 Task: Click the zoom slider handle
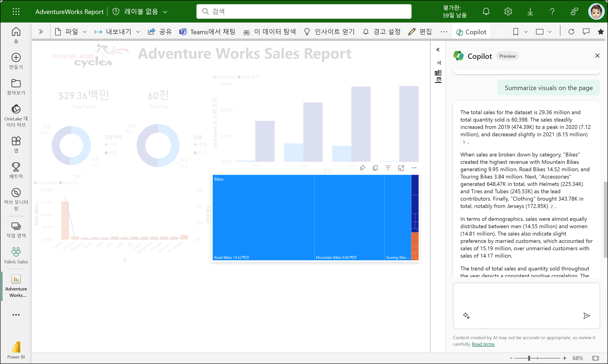click(529, 358)
